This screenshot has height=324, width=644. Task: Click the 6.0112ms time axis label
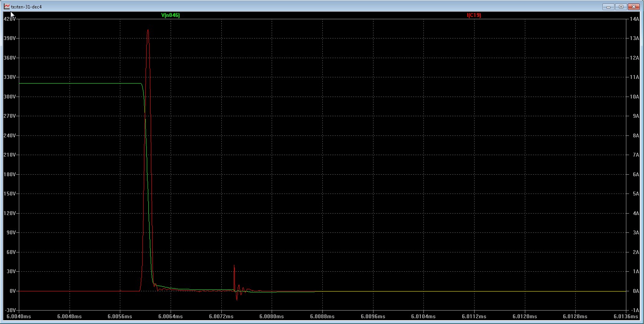pyautogui.click(x=474, y=317)
